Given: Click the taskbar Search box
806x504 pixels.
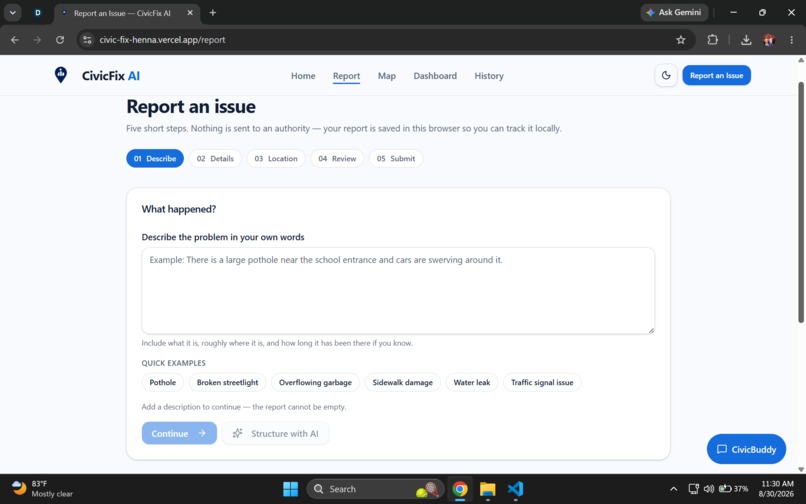Looking at the screenshot, I should (376, 489).
